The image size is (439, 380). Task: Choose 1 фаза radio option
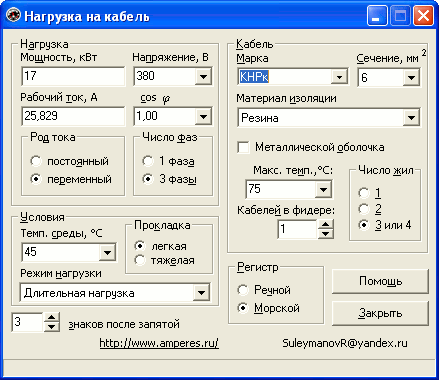[148, 161]
